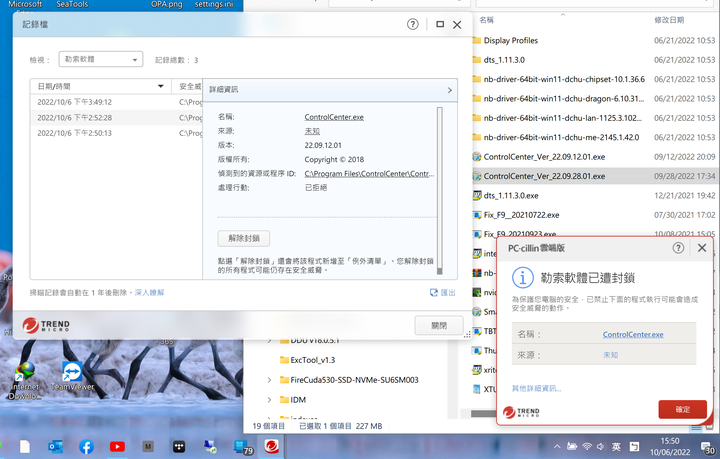Switch input language via 英 indicator
The width and height of the screenshot is (720, 459).
pos(616,446)
